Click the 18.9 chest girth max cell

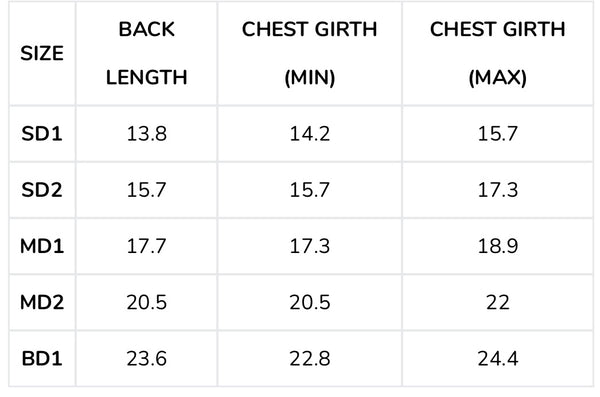(x=497, y=246)
